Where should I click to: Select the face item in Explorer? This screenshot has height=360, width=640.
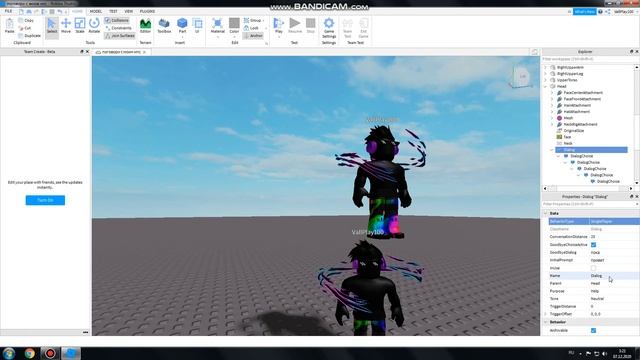point(567,137)
